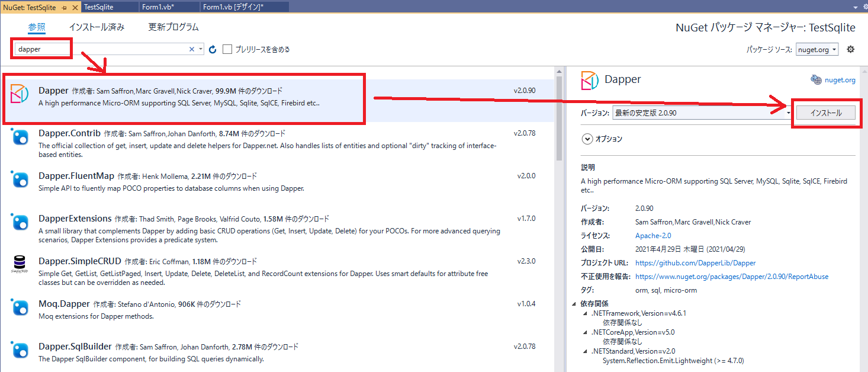Toggle include prerelease checkbox
Screen dimensions: 868x372
227,50
